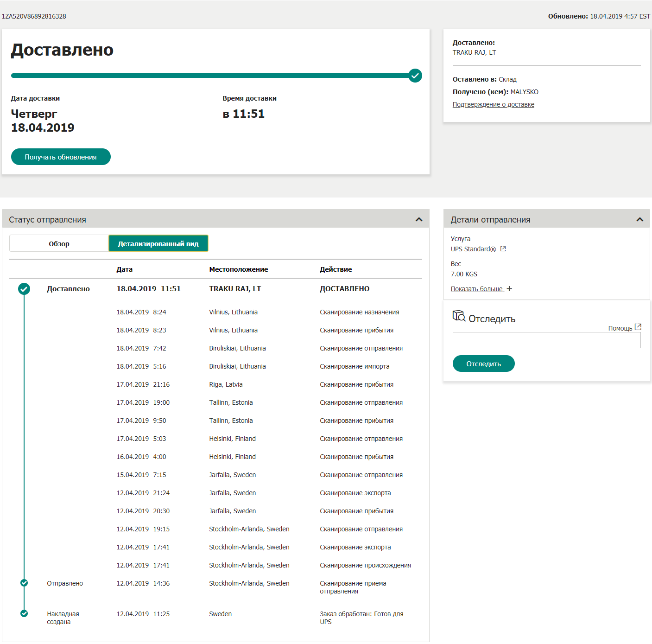Click Biruliskiai, Lithuania in the 7:42 row
This screenshot has width=652, height=644.
[x=237, y=348]
